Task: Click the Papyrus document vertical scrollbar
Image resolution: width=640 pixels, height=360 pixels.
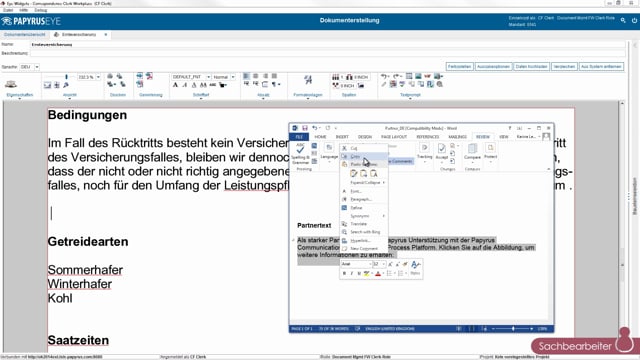Action: pos(622,227)
